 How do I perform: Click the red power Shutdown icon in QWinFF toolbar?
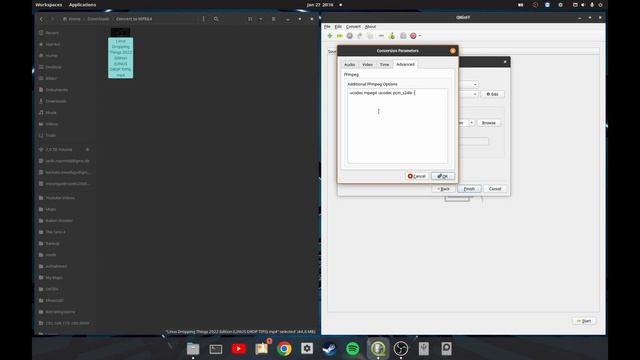coord(413,36)
